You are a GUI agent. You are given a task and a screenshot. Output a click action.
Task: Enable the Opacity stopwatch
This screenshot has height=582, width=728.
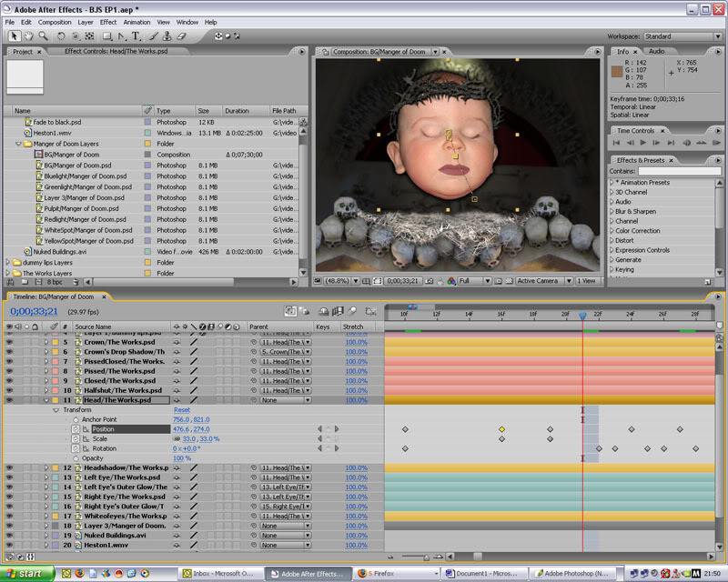click(x=76, y=458)
